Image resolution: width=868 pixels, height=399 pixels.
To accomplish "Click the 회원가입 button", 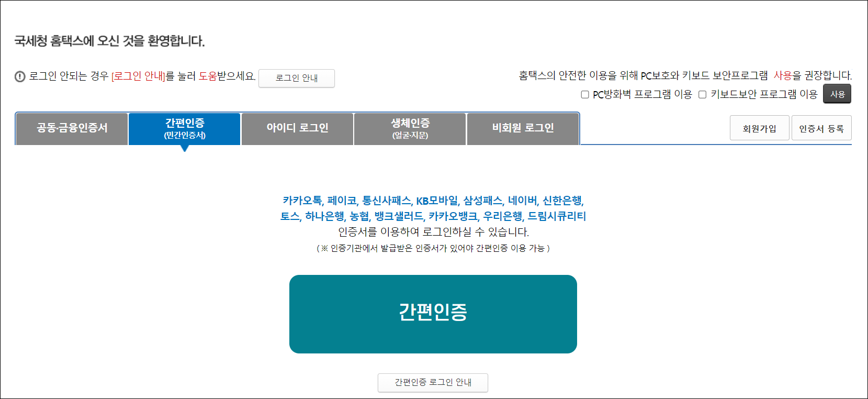I will [760, 128].
